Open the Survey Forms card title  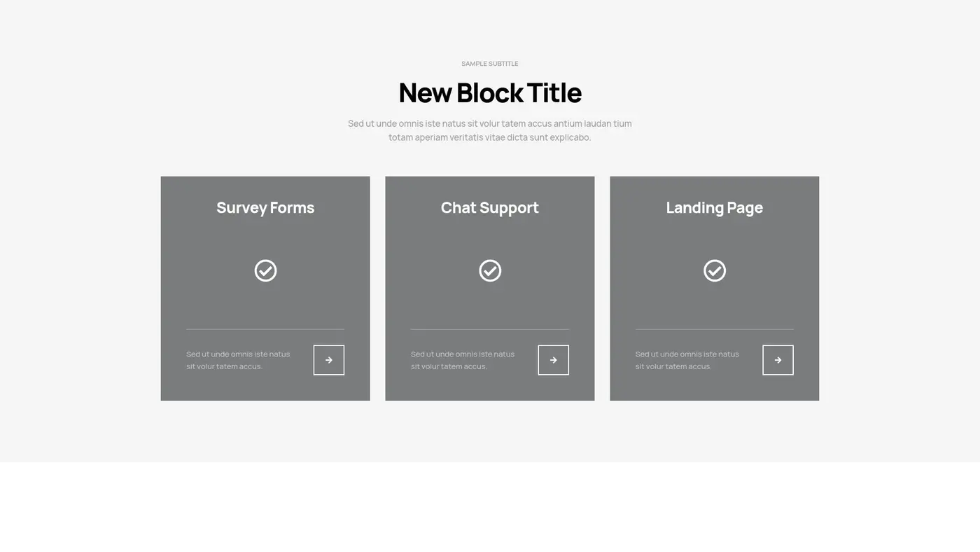[265, 207]
